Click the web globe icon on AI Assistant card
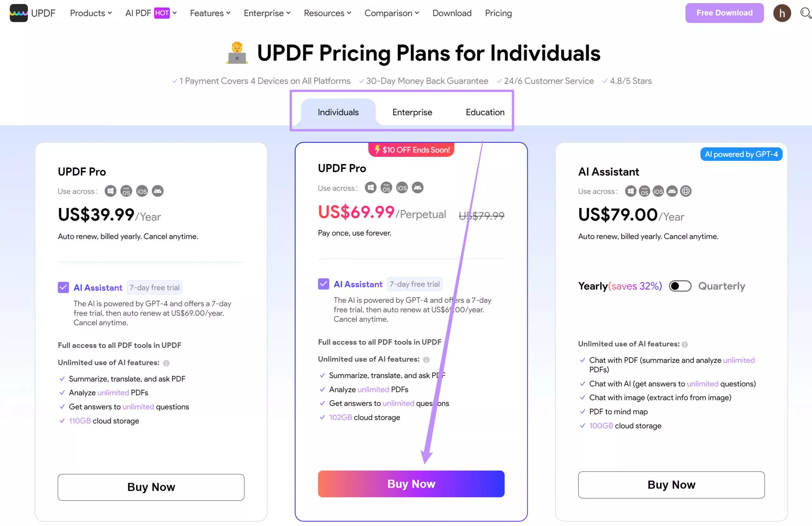 (x=686, y=191)
